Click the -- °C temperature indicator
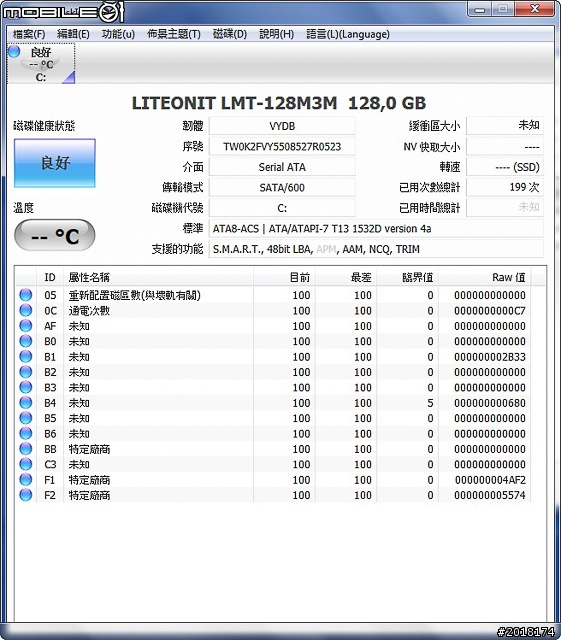The image size is (561, 640). 55,235
